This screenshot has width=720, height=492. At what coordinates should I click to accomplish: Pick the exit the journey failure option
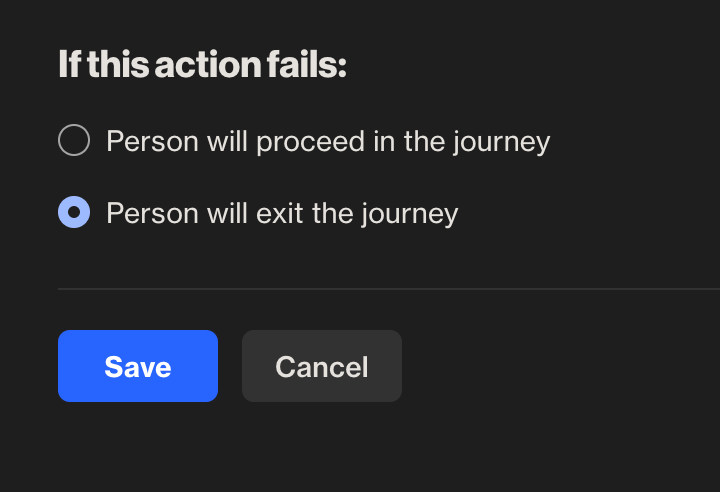pos(74,213)
